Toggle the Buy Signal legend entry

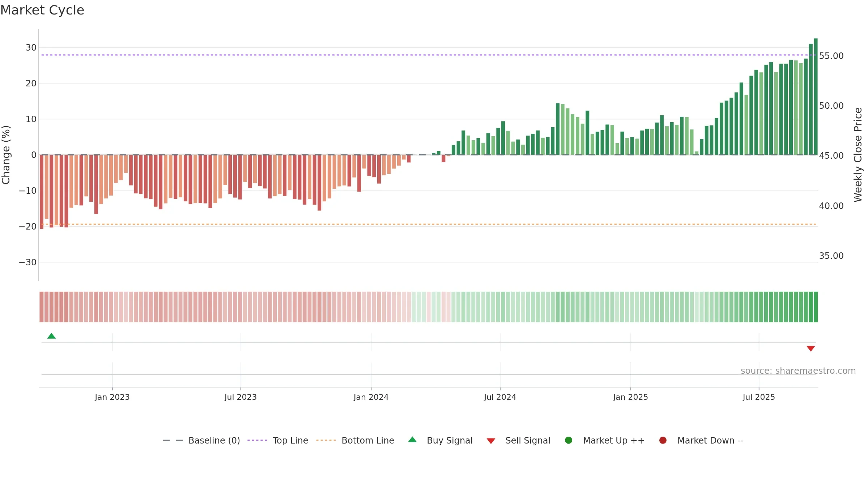tap(440, 440)
